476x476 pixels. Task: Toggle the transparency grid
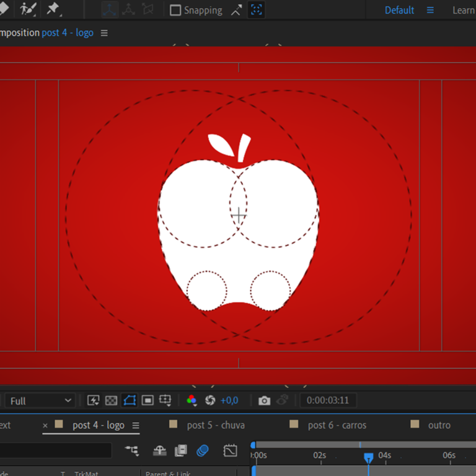coord(111,400)
